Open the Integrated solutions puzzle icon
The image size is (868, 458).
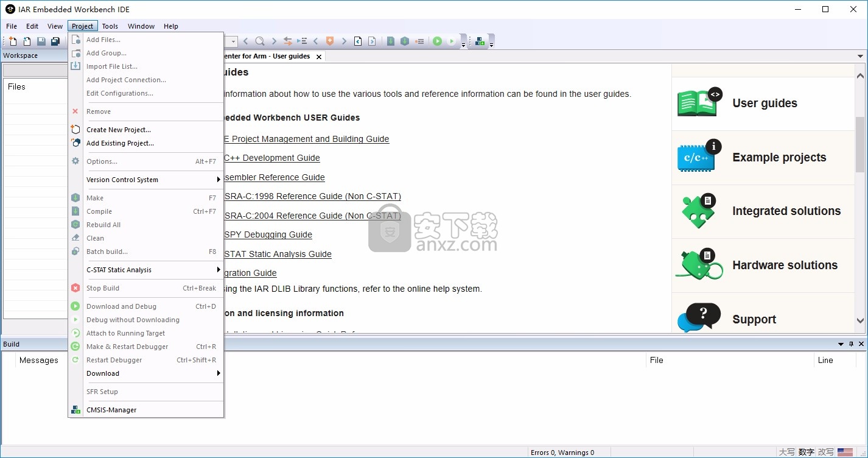click(700, 211)
